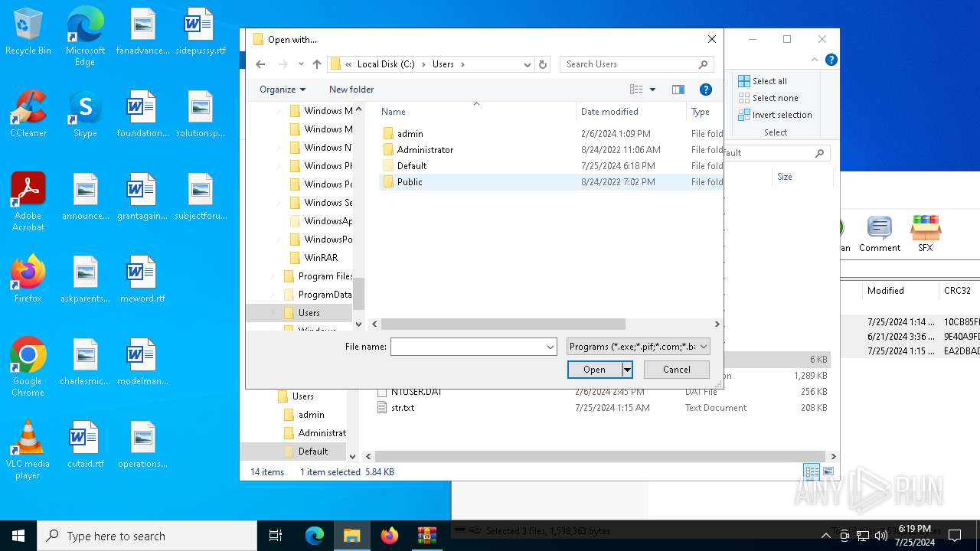This screenshot has width=980, height=551.
Task: Select cutaid.rtf desktop file
Action: (85, 445)
